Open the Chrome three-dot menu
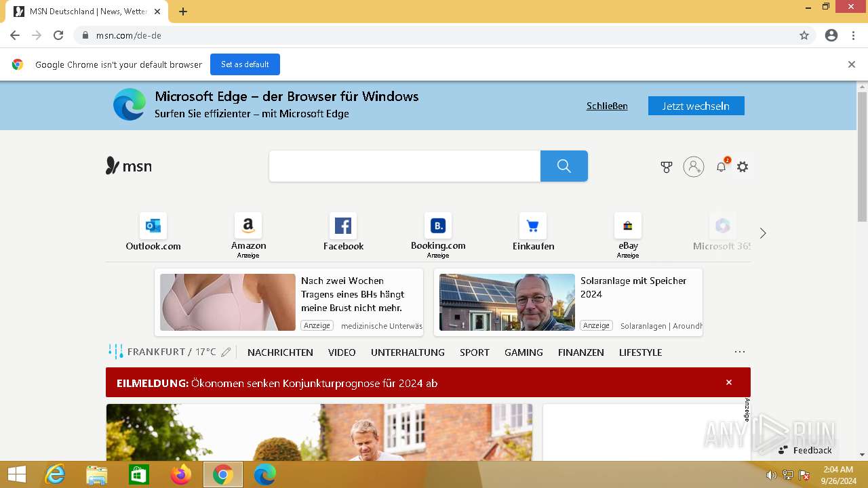 click(853, 35)
